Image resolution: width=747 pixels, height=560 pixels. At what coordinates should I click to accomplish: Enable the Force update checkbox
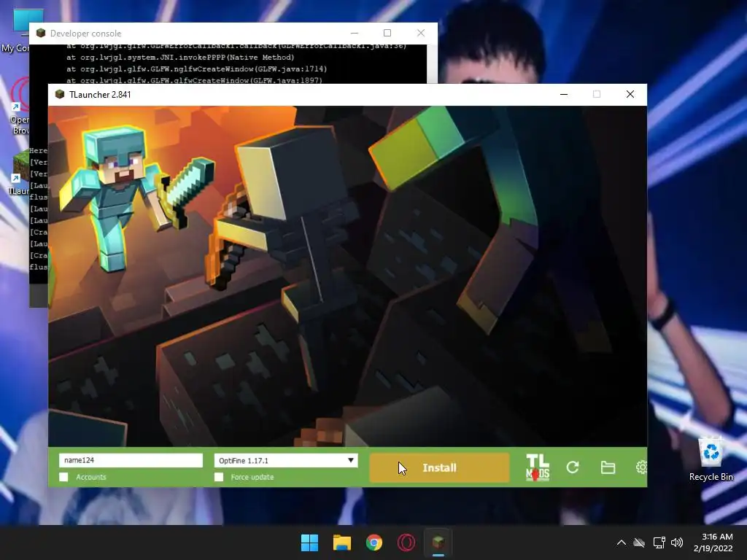coord(219,477)
